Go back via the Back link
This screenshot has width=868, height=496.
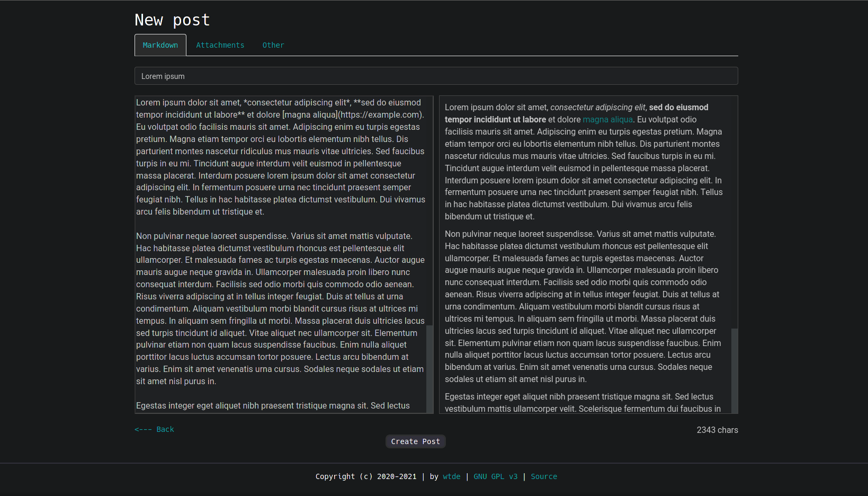click(x=154, y=429)
